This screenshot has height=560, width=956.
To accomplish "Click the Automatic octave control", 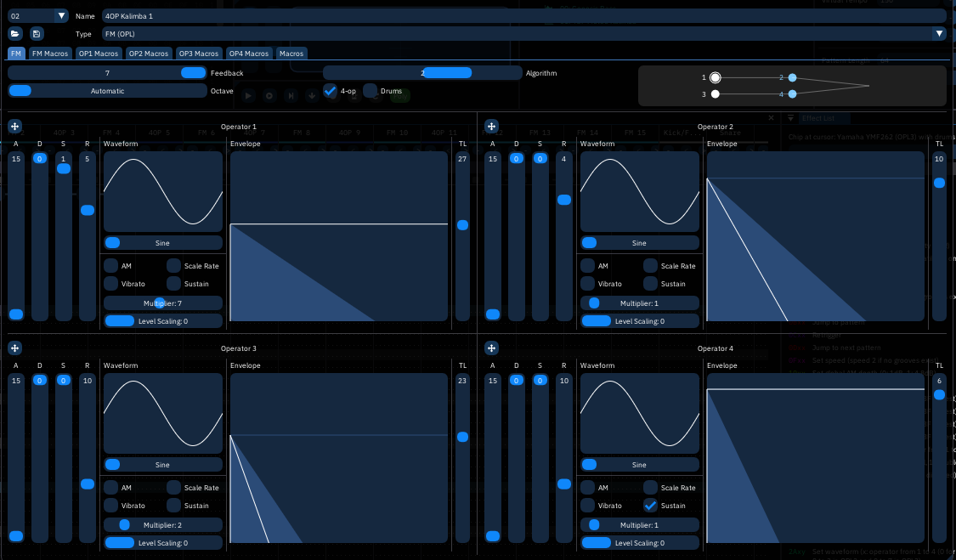I will [x=107, y=91].
